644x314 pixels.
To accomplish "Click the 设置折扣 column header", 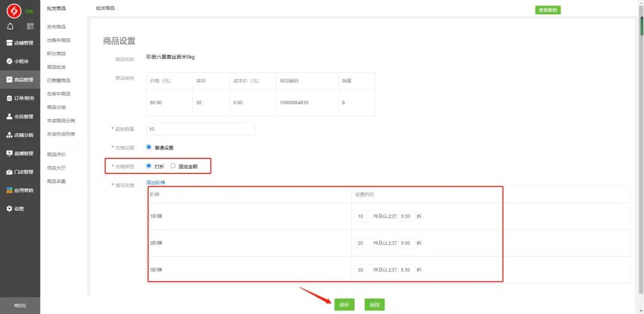I will tap(365, 194).
